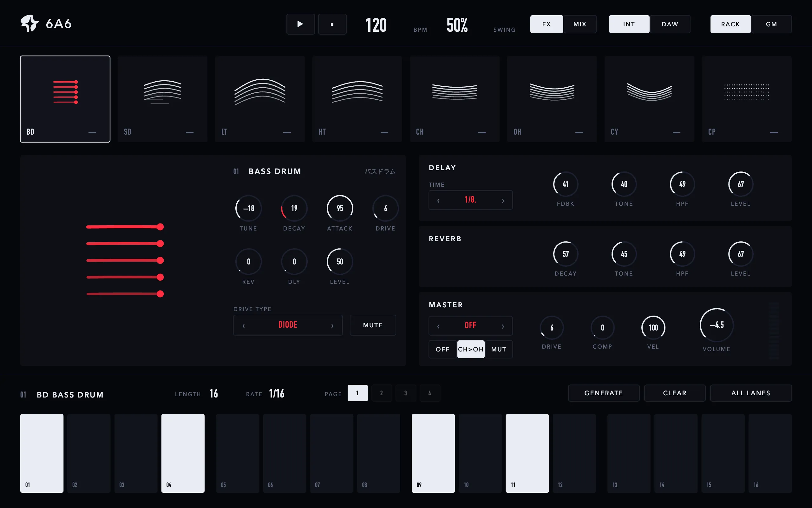Choose the GM kit mode
Image resolution: width=812 pixels, height=508 pixels.
(x=771, y=24)
